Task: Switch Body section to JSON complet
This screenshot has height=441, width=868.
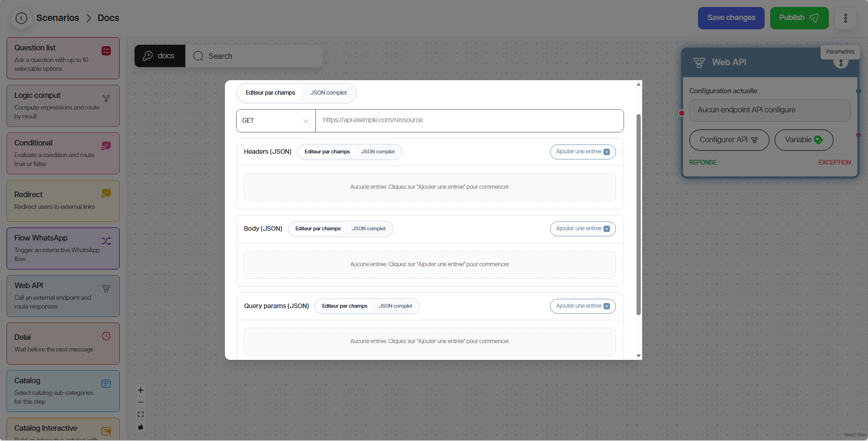Action: [368, 229]
